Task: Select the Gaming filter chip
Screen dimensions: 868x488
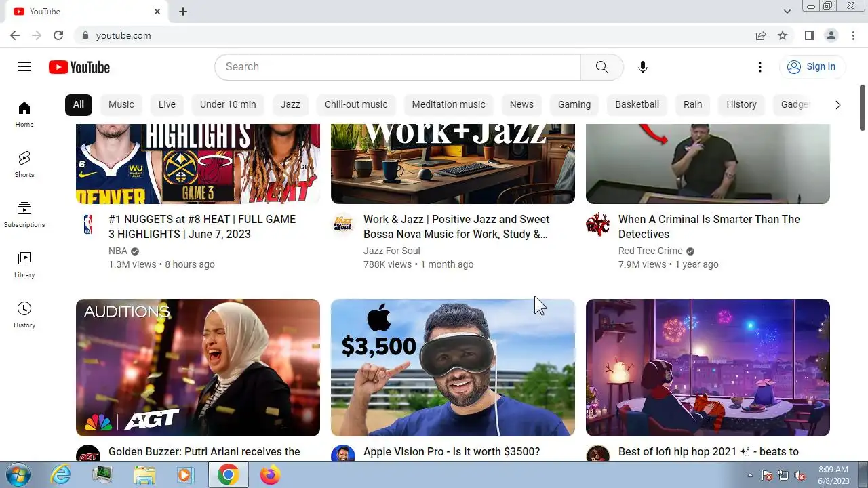Action: [574, 104]
